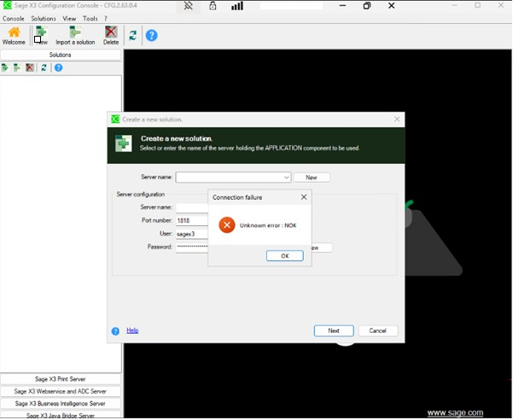
Task: Open Sage X3 Java Bridge Server panel
Action: pos(61,415)
